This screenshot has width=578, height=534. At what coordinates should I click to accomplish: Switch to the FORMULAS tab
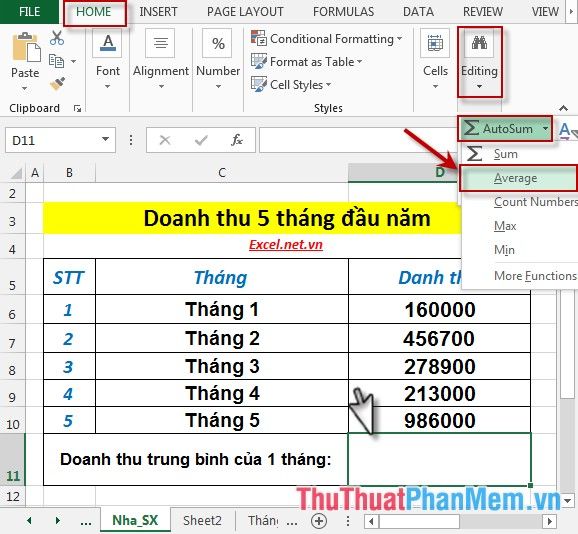click(x=343, y=12)
